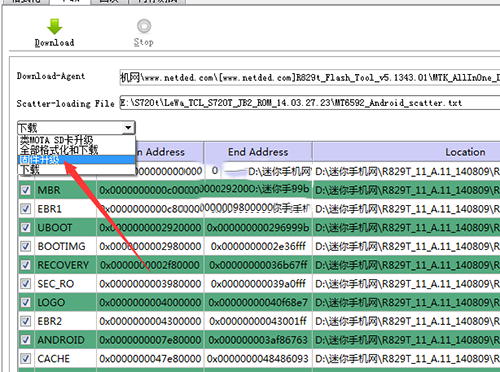Select the EBR2 partition name

(50, 321)
